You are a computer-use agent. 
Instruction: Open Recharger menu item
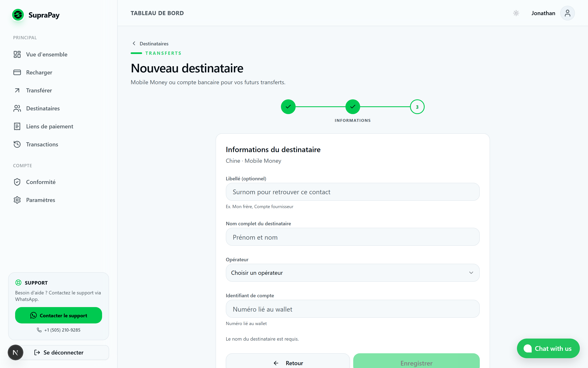[59, 72]
